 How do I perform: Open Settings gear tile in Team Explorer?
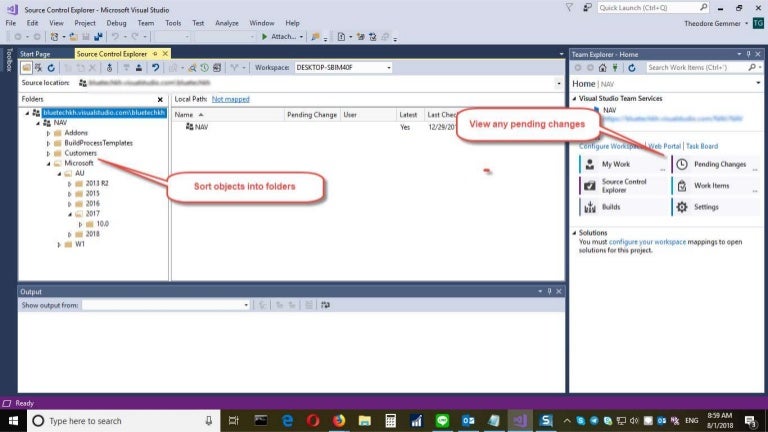706,207
